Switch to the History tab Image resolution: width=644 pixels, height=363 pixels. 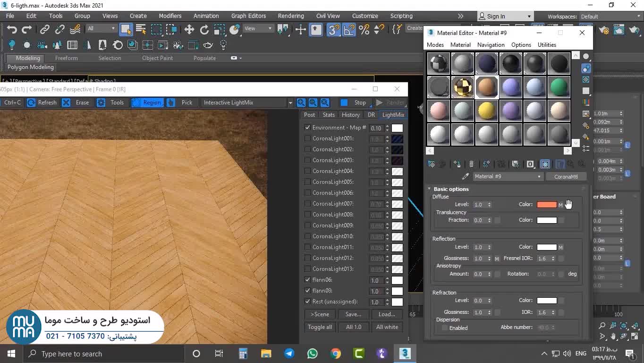pos(350,115)
